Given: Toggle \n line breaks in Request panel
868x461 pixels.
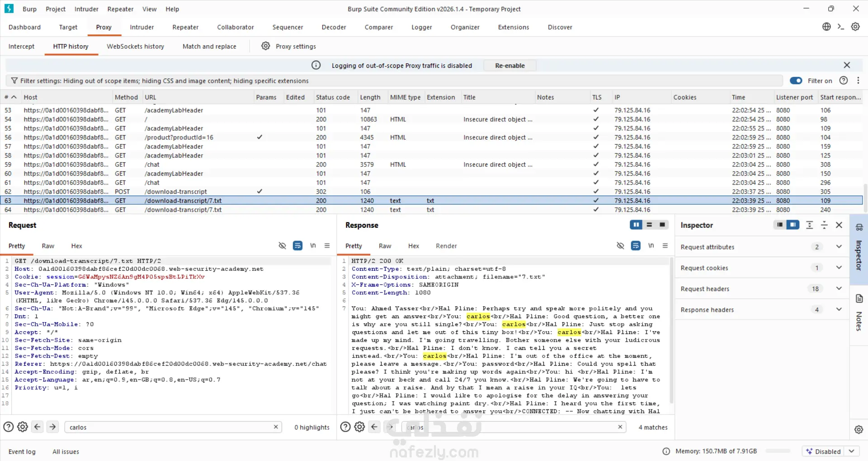Looking at the screenshot, I should [x=313, y=245].
